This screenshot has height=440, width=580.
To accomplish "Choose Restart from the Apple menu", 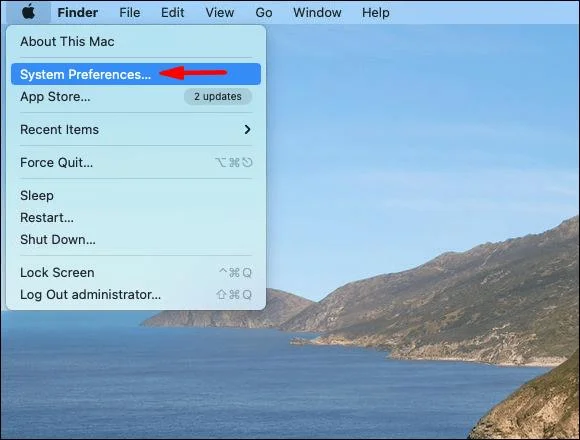I will pos(136,217).
